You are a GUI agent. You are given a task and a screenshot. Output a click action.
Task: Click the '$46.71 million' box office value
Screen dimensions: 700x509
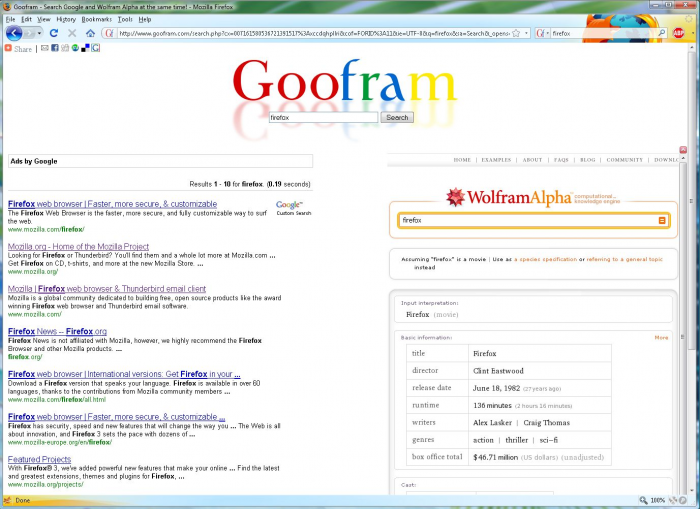(496, 457)
